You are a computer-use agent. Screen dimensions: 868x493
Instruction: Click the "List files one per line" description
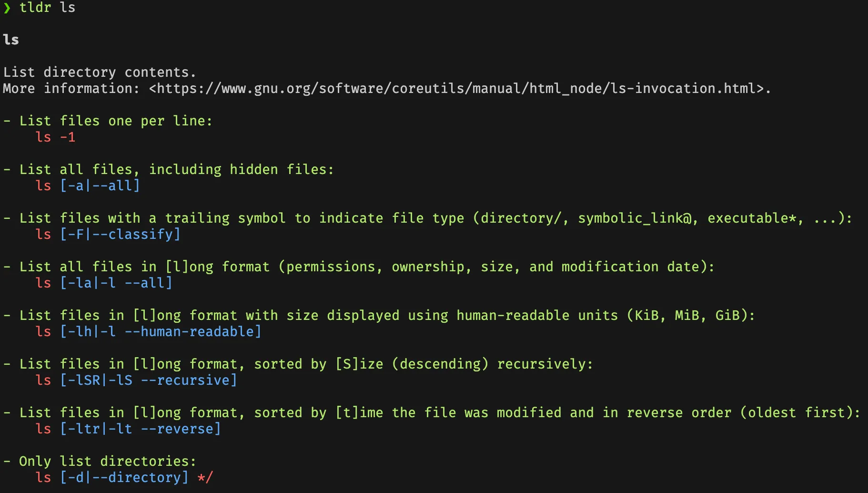[115, 121]
